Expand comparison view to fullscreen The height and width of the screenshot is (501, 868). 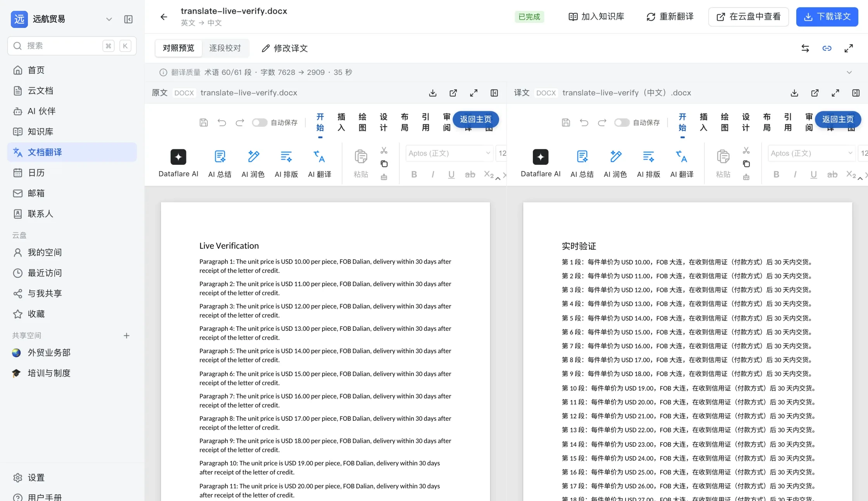click(849, 48)
